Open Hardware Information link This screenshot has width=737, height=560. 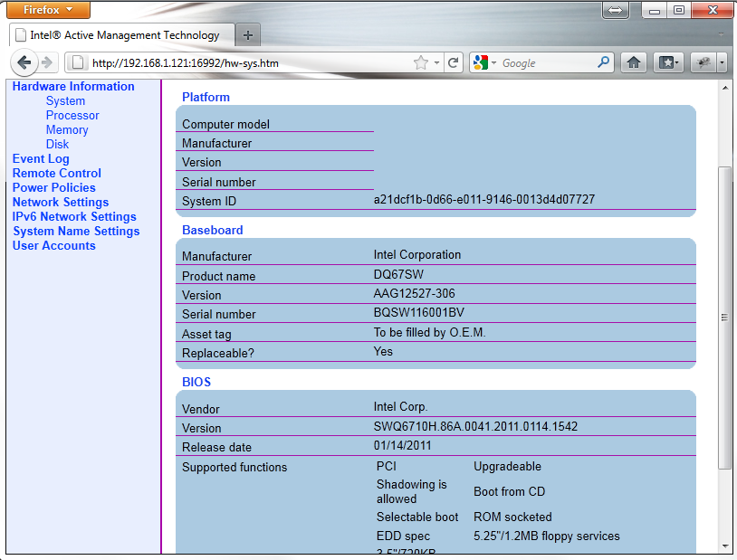point(73,87)
